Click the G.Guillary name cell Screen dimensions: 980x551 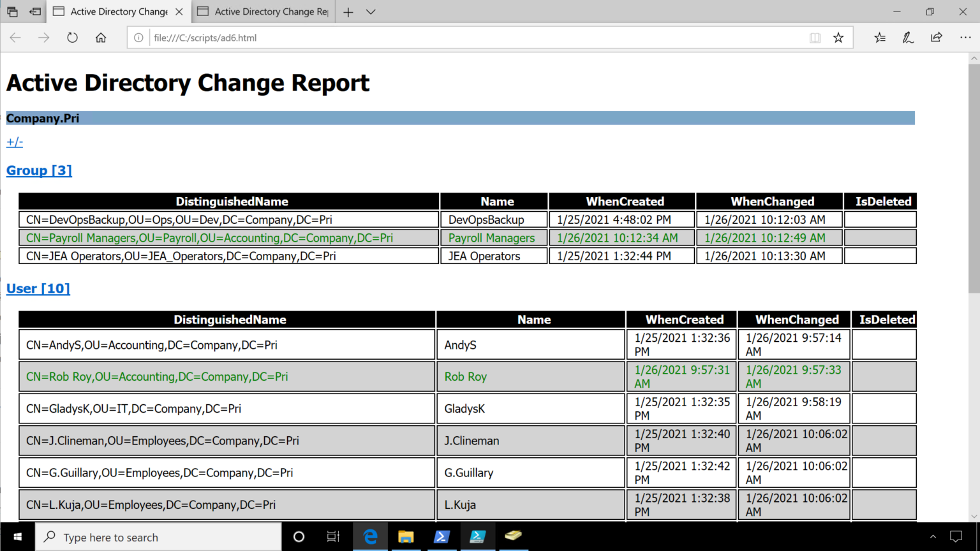click(x=530, y=473)
